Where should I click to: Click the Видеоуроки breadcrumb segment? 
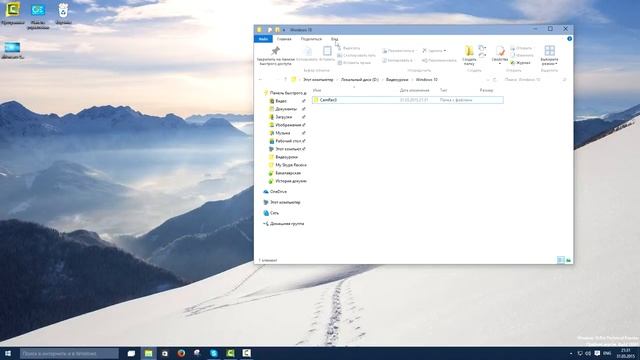[x=397, y=80]
